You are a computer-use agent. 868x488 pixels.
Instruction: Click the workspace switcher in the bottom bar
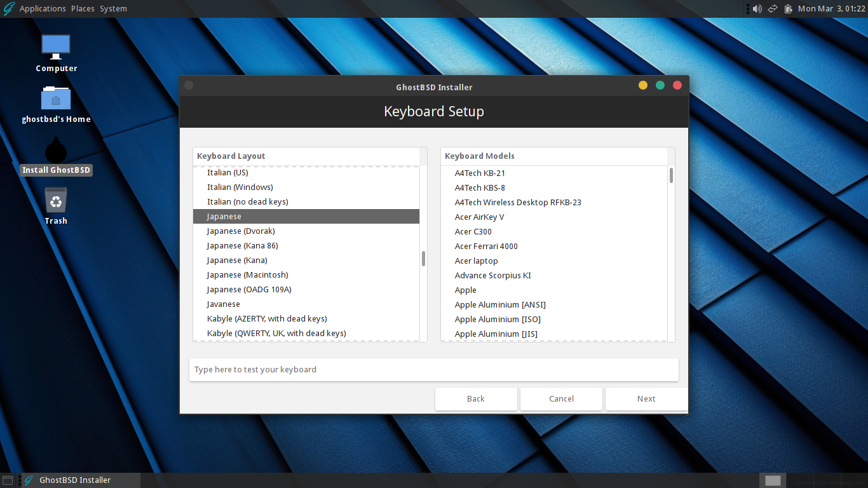click(x=772, y=480)
